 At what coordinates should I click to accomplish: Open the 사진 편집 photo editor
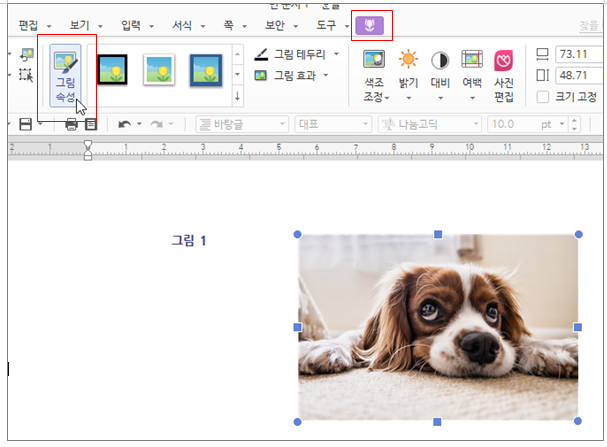pyautogui.click(x=504, y=76)
